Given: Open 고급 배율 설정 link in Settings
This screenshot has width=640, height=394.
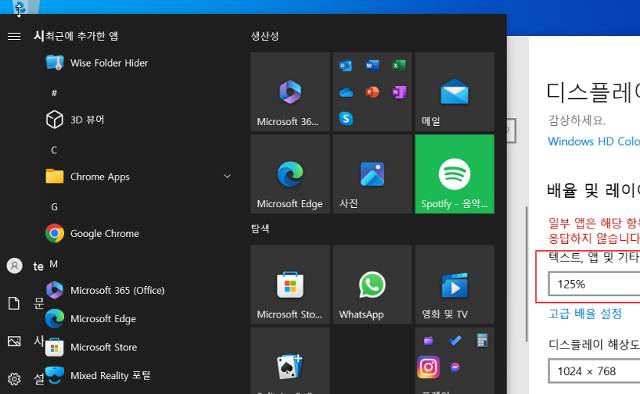Looking at the screenshot, I should pos(585,314).
